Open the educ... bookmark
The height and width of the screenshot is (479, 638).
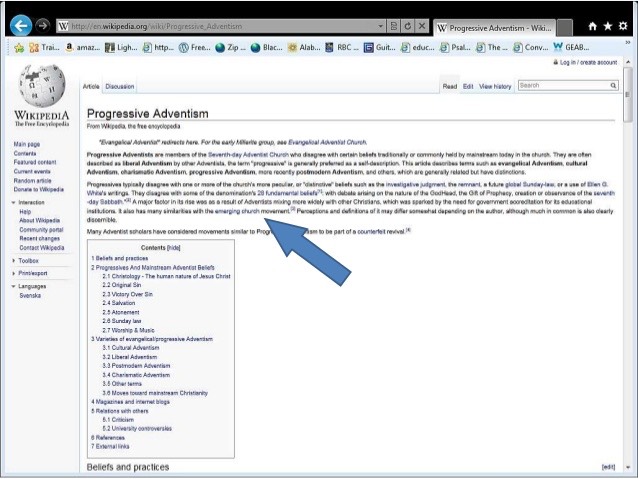pyautogui.click(x=417, y=48)
